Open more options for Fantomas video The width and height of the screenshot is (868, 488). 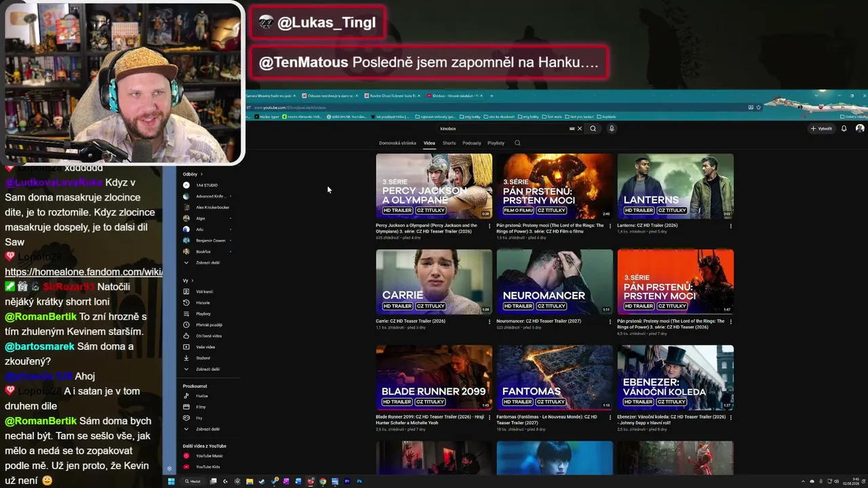pos(610,418)
